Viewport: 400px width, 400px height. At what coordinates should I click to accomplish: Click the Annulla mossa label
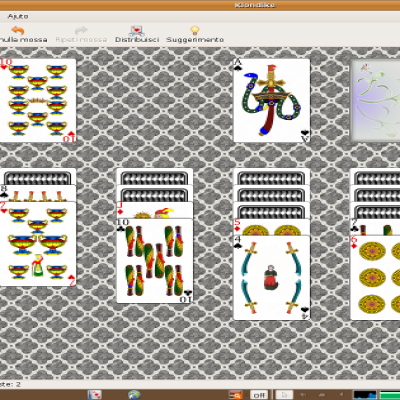coord(23,40)
